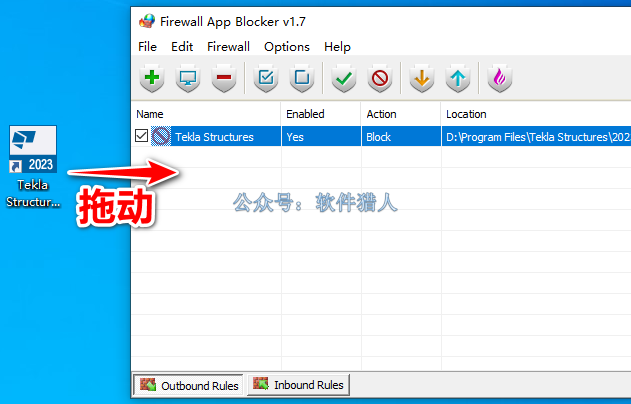Viewport: 631px width, 404px height.
Task: Click the green plus Add Application icon
Action: pyautogui.click(x=152, y=78)
